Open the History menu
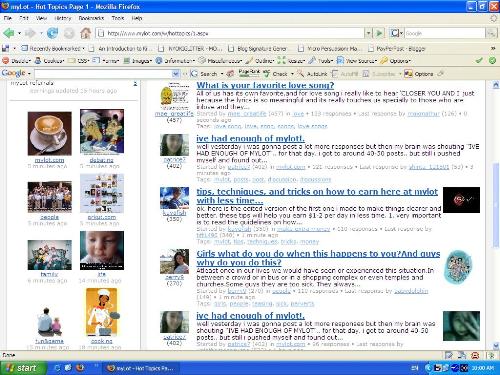Viewport: 500px width, 375px height. point(63,18)
